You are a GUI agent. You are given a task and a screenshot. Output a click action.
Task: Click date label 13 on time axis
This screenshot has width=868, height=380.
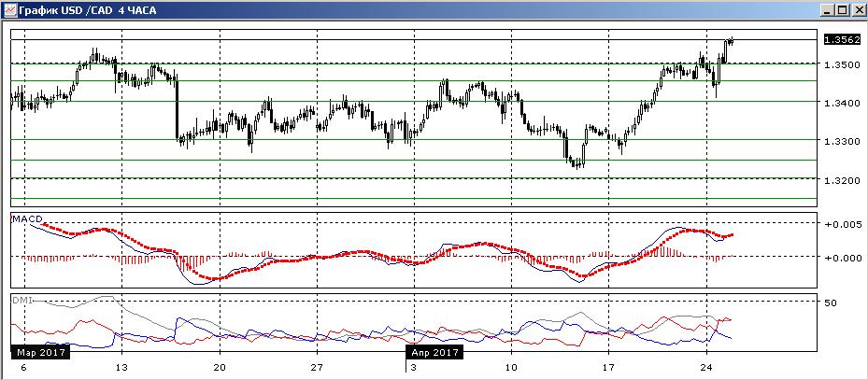[121, 367]
